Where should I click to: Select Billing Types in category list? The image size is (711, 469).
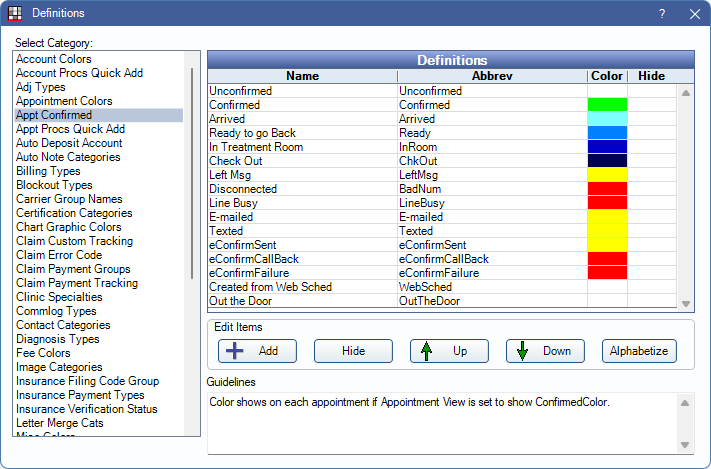point(48,171)
